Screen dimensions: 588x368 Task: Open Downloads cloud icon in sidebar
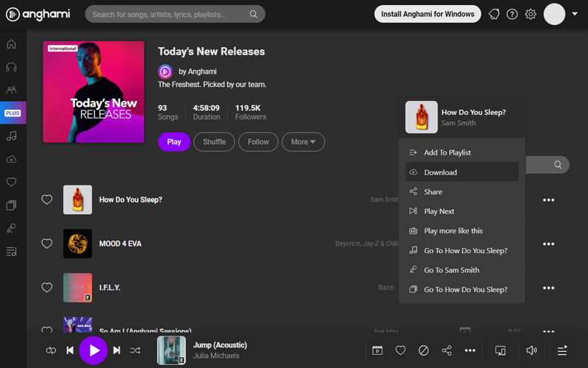11,159
